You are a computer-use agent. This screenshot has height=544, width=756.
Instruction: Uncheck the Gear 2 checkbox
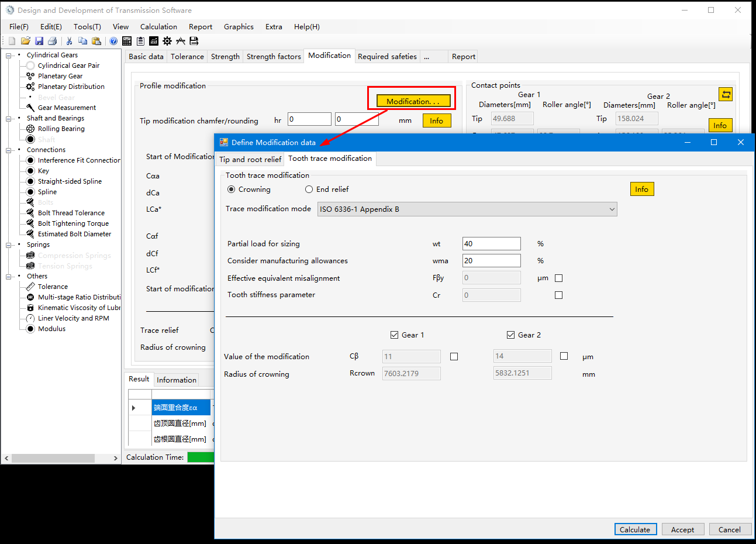510,335
